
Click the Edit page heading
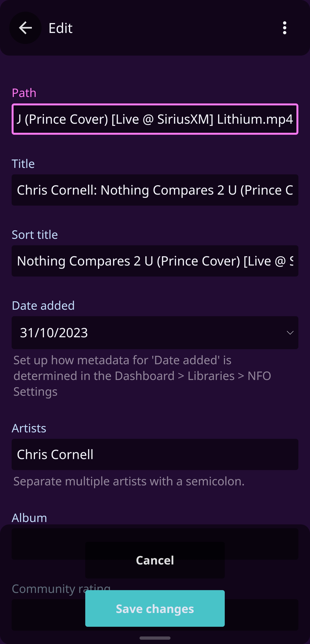pos(60,28)
